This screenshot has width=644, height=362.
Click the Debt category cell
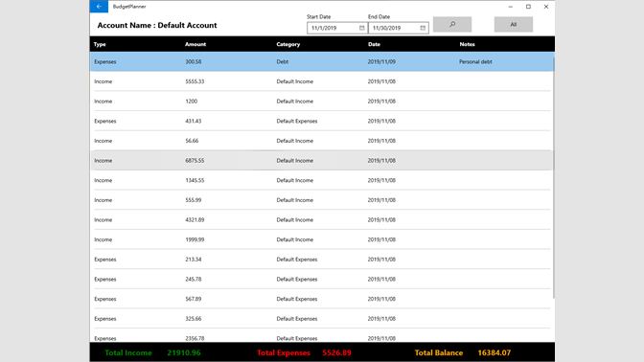(283, 61)
